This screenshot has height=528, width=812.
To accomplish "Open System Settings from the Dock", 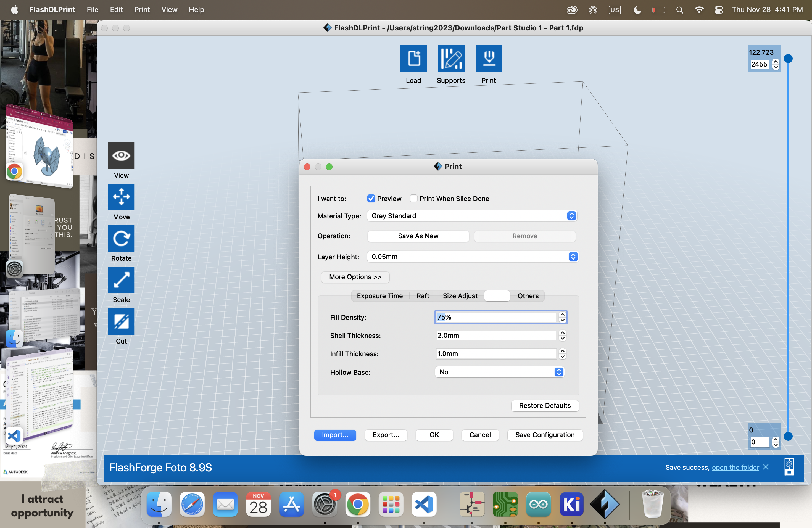I will click(325, 504).
